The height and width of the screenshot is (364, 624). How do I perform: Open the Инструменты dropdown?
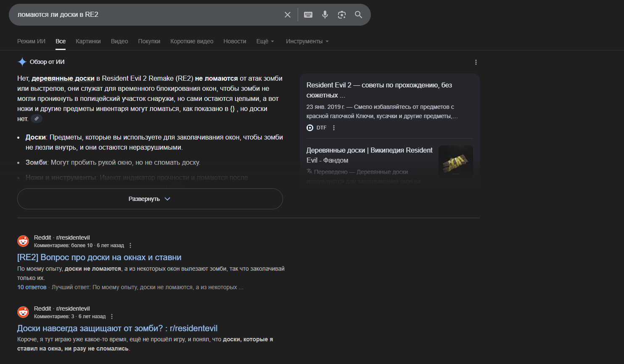(x=307, y=41)
